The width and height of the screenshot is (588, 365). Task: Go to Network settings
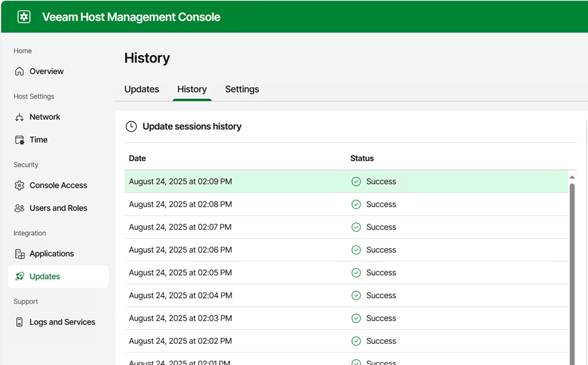(x=58, y=117)
